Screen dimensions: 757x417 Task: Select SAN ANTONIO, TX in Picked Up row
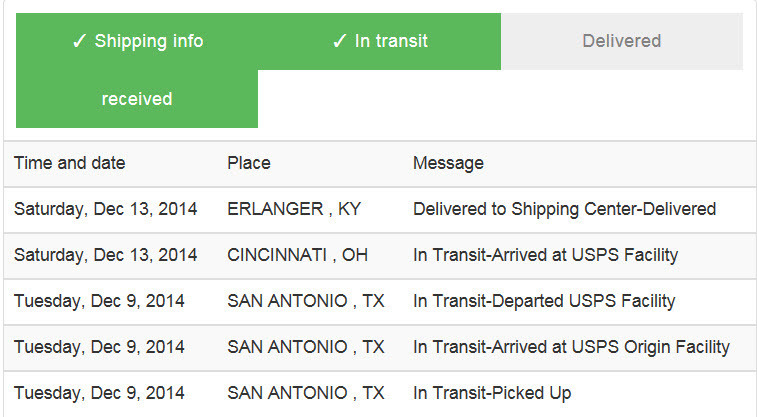(306, 393)
